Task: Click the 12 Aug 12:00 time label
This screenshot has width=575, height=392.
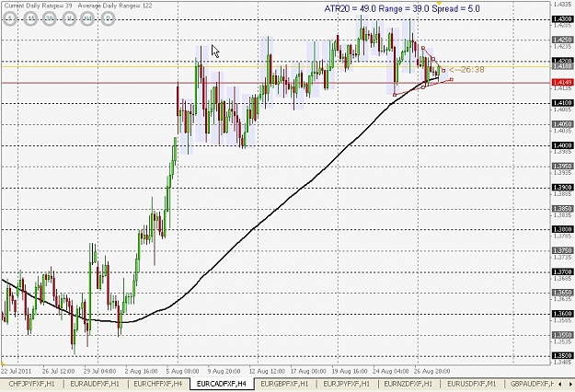Action: tap(267, 371)
